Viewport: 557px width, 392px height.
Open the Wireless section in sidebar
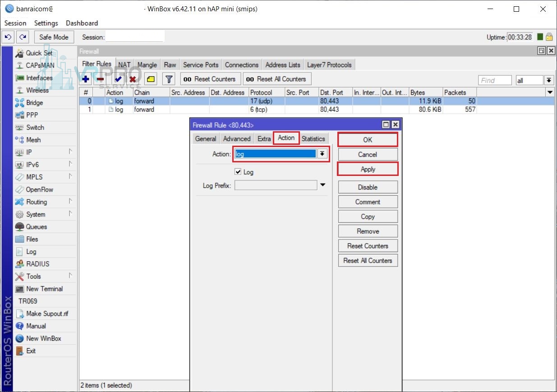click(x=38, y=90)
